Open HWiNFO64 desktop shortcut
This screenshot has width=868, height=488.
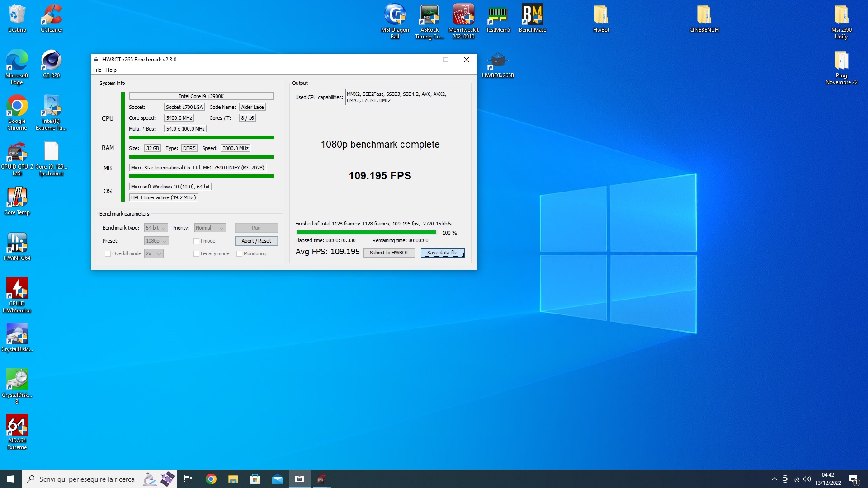click(17, 247)
